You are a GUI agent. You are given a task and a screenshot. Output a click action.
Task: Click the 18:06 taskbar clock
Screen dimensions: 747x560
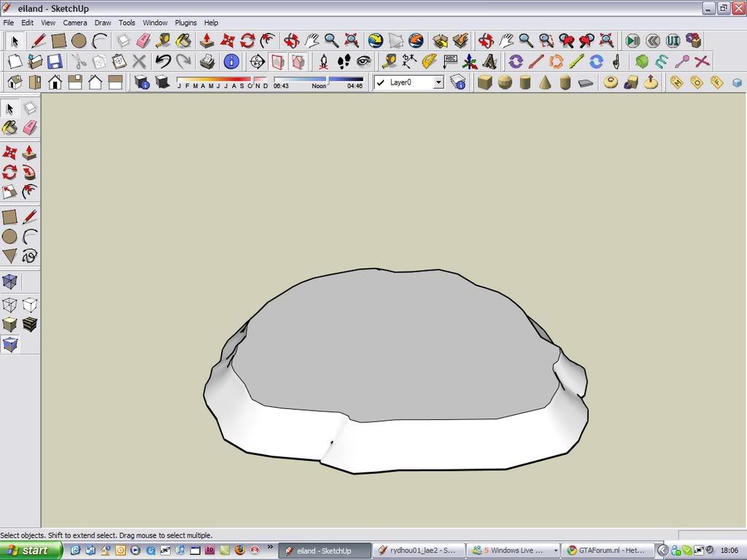729,551
